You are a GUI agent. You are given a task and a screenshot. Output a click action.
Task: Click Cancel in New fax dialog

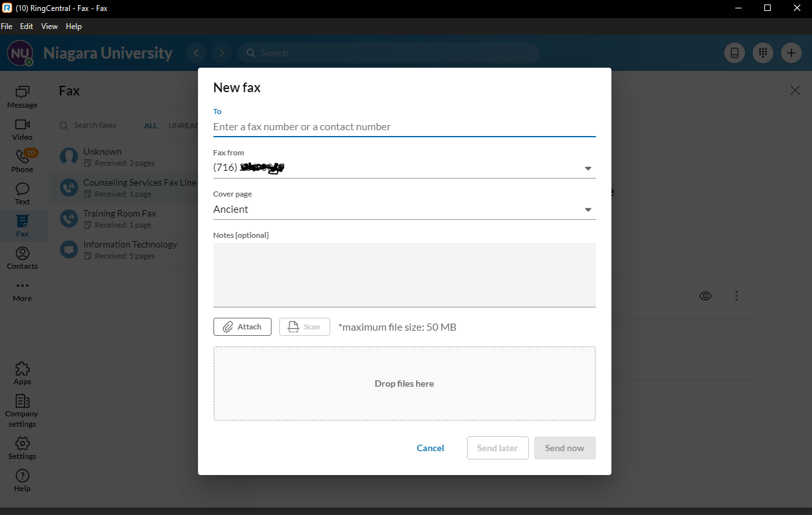pyautogui.click(x=430, y=448)
